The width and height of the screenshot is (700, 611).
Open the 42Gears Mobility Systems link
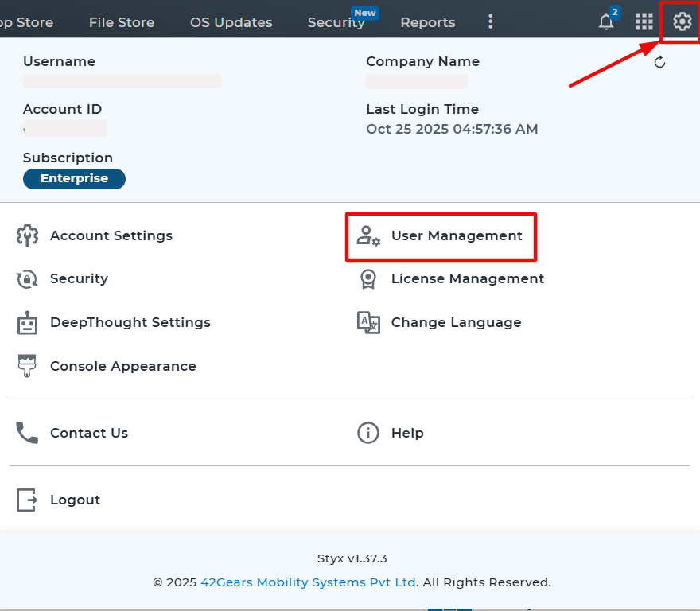click(x=308, y=582)
